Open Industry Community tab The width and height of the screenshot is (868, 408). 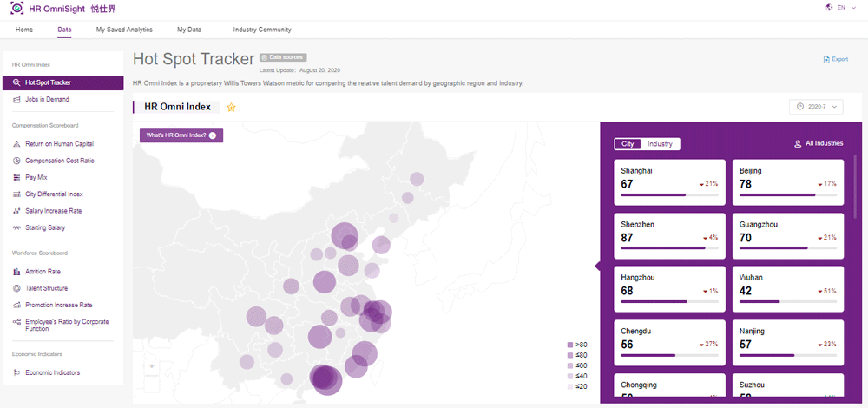click(262, 30)
